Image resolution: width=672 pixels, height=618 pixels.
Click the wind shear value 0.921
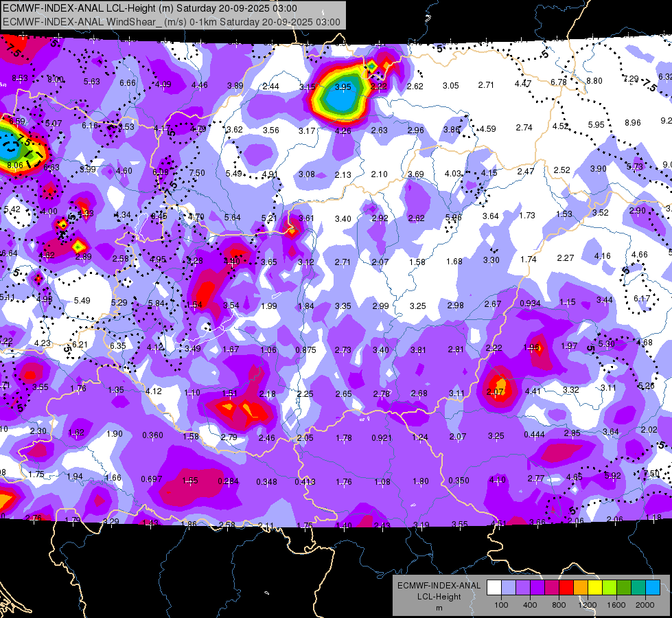[x=382, y=438]
